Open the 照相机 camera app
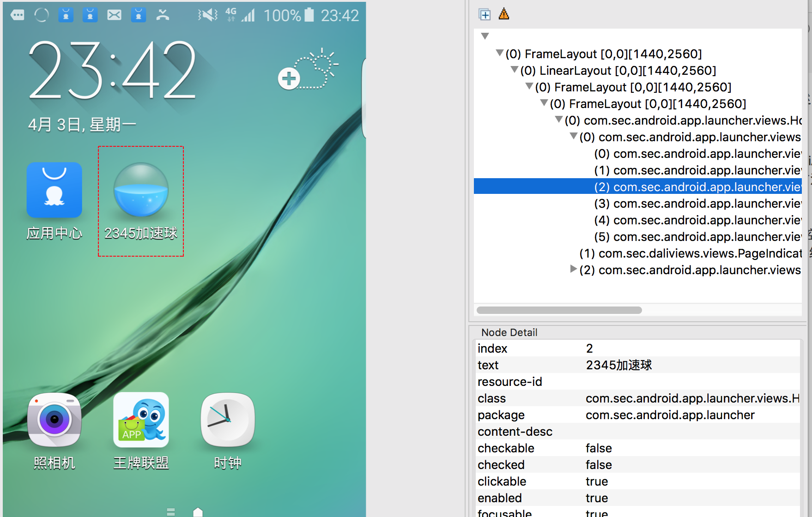Viewport: 812px width, 517px height. [x=54, y=420]
